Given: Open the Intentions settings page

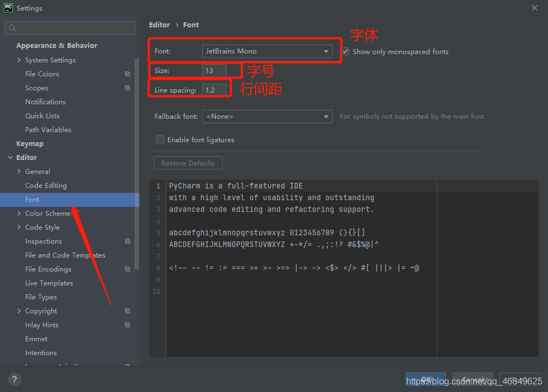Looking at the screenshot, I should pos(41,353).
